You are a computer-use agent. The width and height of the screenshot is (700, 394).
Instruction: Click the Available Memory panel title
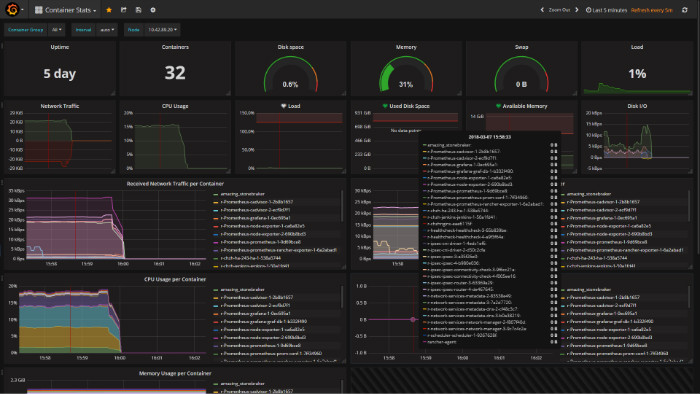click(525, 106)
